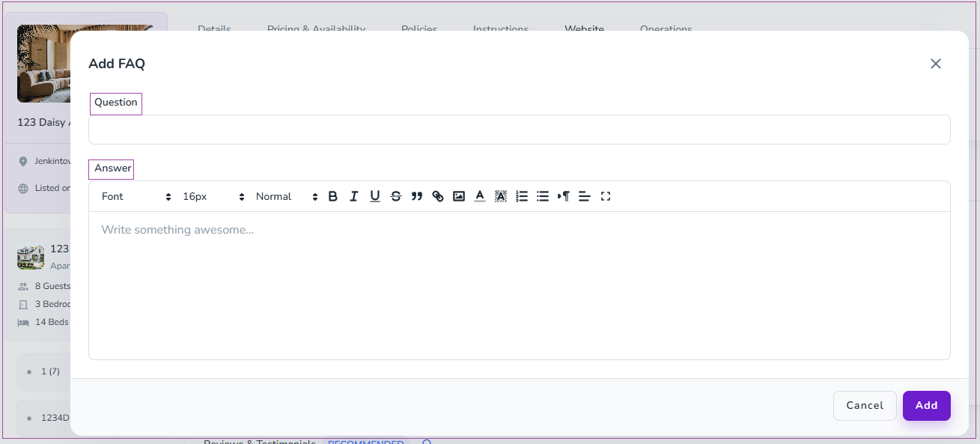Create a numbered ordered list
The height and width of the screenshot is (444, 980).
click(x=522, y=196)
